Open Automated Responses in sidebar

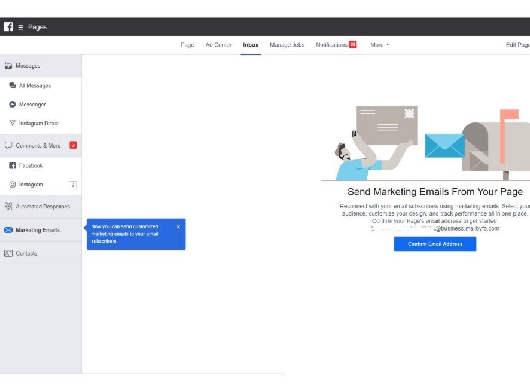click(41, 206)
